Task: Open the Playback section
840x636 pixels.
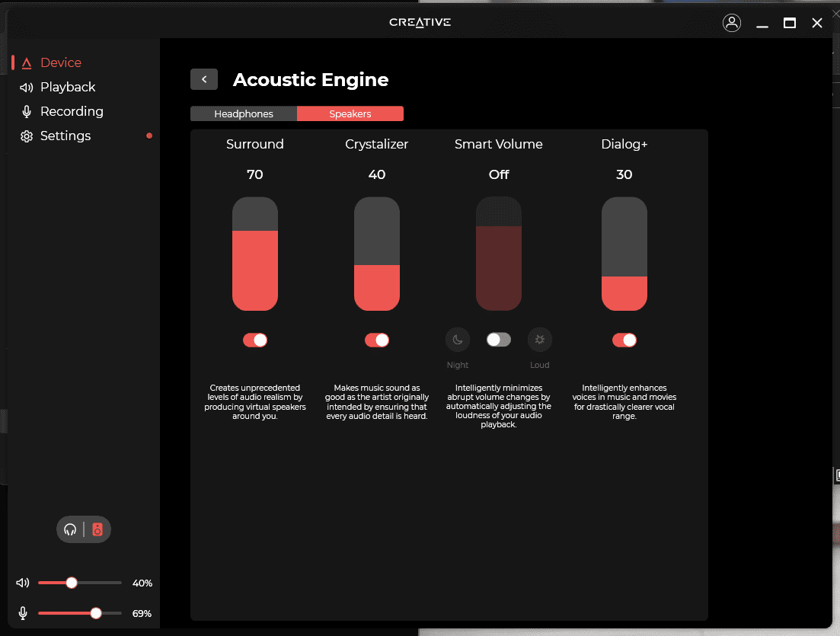Action: coord(68,87)
